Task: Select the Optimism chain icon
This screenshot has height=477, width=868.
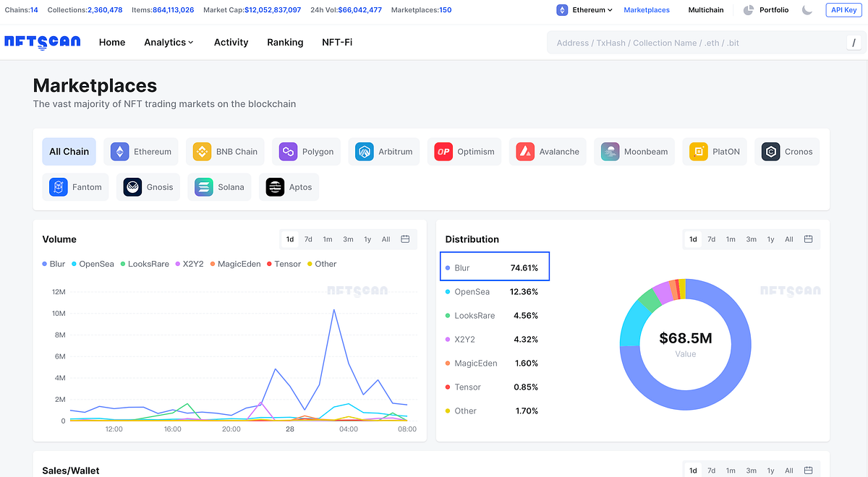Action: pyautogui.click(x=443, y=152)
